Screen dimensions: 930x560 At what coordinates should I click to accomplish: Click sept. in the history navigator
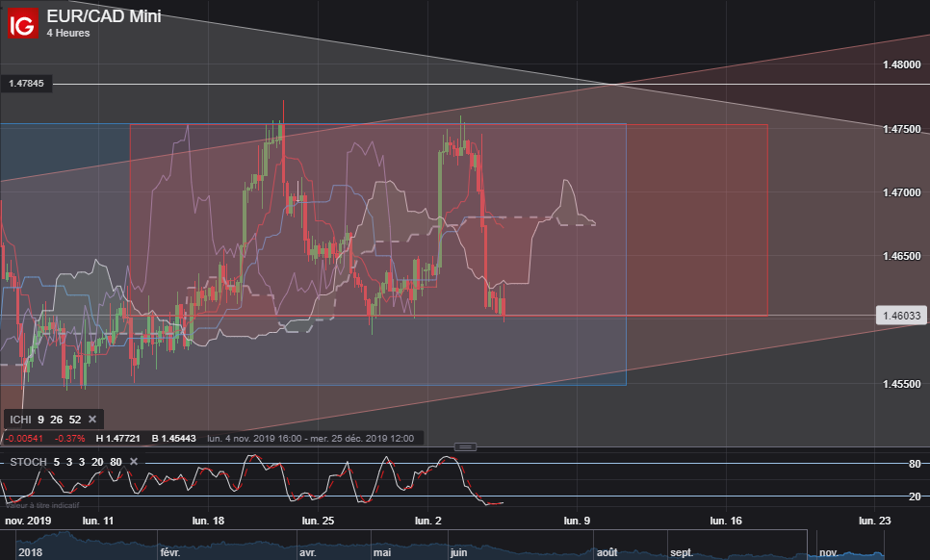pos(682,552)
